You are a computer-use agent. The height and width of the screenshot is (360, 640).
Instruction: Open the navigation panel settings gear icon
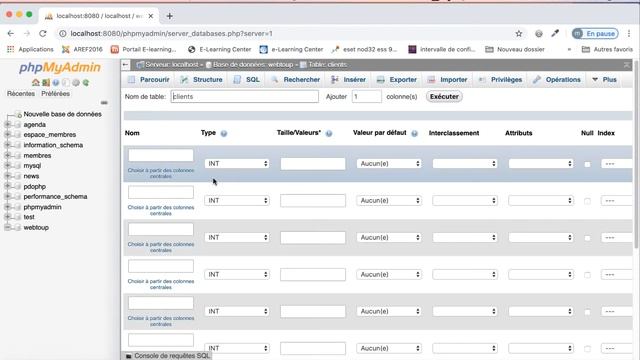pos(76,82)
